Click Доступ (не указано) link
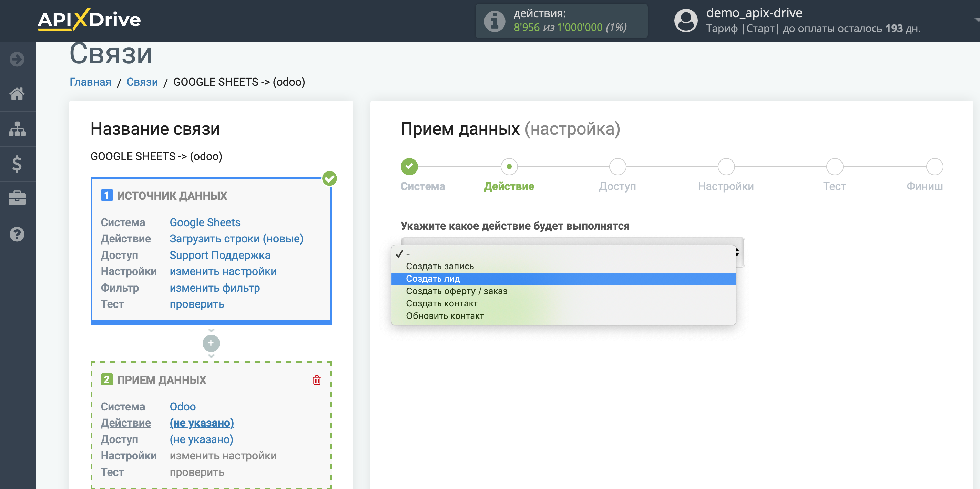The image size is (980, 489). point(201,439)
